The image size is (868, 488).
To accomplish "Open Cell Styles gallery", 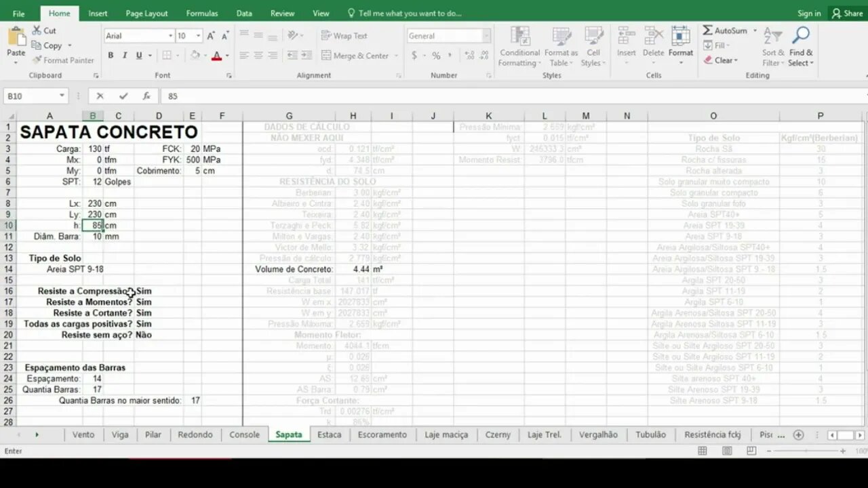I will click(x=593, y=47).
